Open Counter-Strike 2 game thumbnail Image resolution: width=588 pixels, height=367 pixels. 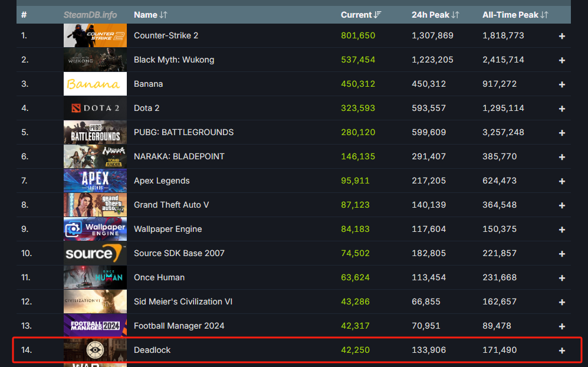tap(96, 35)
